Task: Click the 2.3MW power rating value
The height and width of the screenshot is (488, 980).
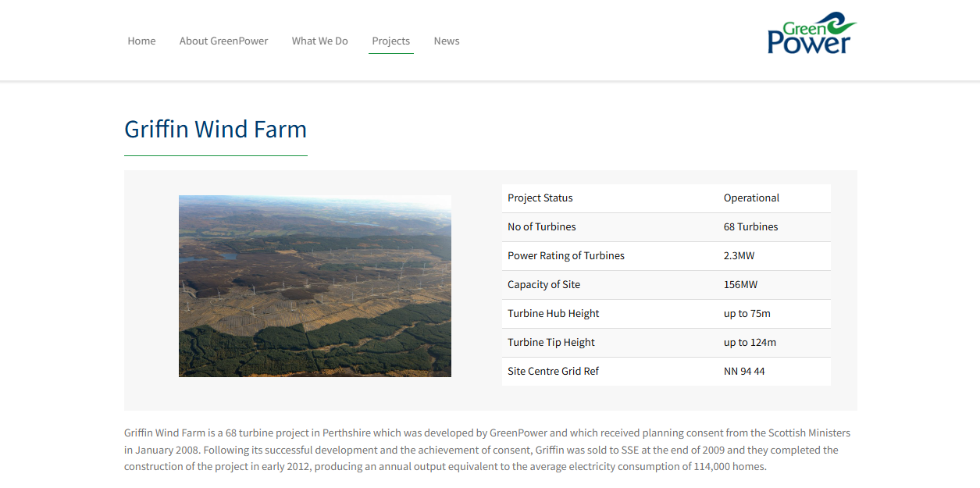Action: [738, 255]
